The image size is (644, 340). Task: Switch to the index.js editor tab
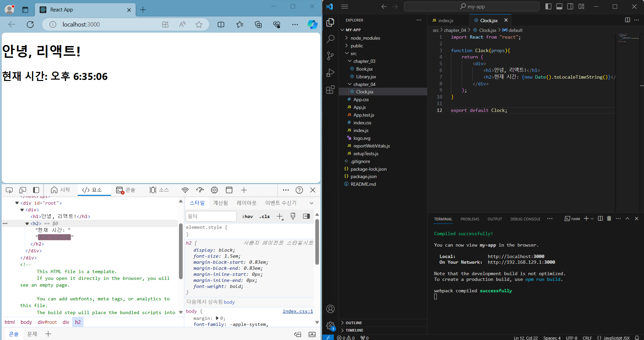click(x=445, y=20)
